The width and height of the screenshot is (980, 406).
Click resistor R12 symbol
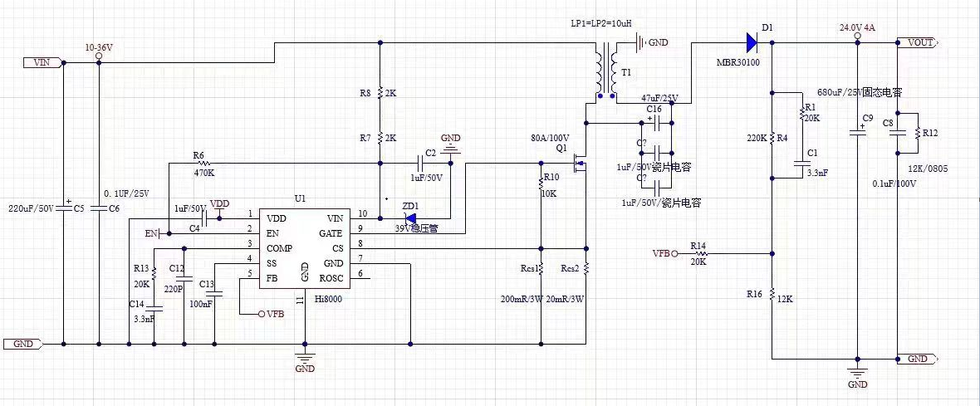(x=917, y=132)
